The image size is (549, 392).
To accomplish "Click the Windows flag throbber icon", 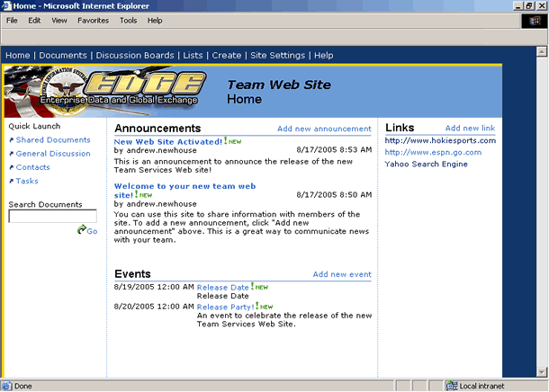I will (535, 21).
